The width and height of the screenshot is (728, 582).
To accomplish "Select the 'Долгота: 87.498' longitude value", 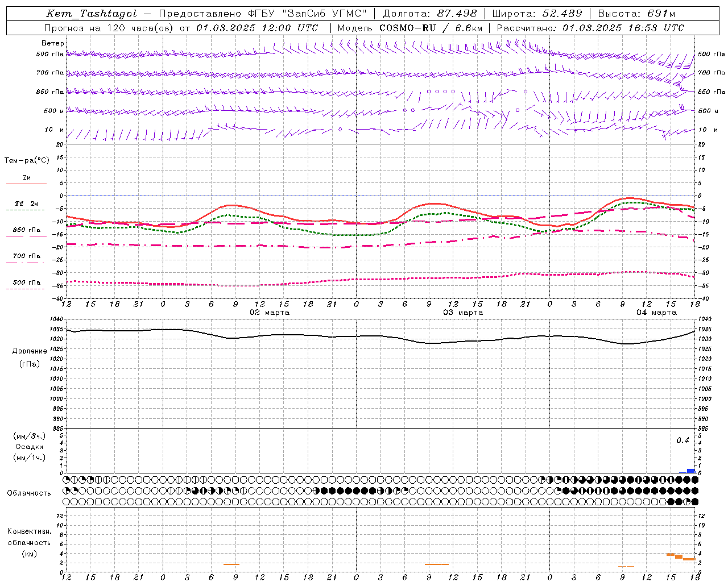I will 430,14.
